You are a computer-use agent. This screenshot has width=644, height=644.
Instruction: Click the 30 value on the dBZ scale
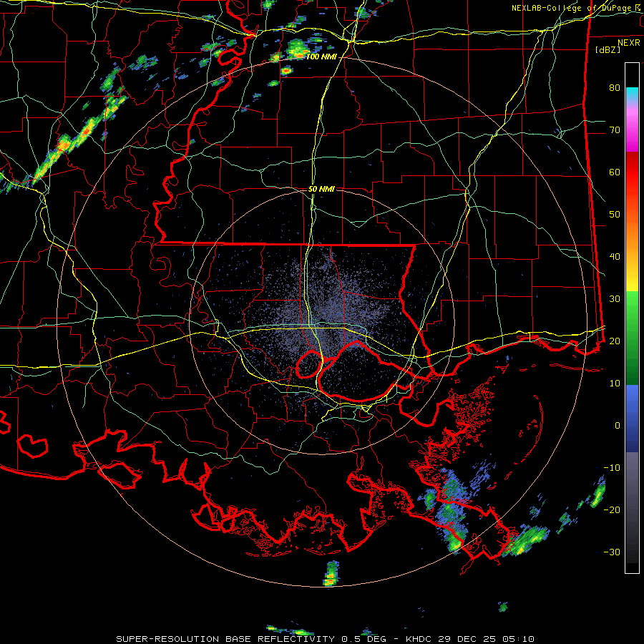coord(615,298)
